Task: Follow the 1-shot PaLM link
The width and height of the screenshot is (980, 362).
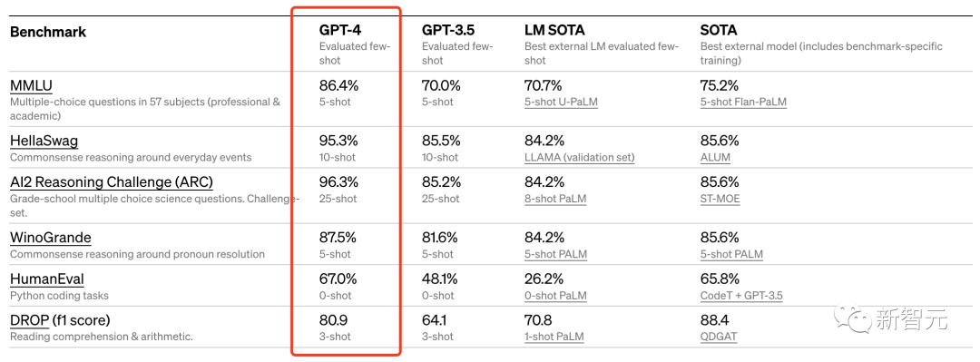Action: [x=554, y=337]
